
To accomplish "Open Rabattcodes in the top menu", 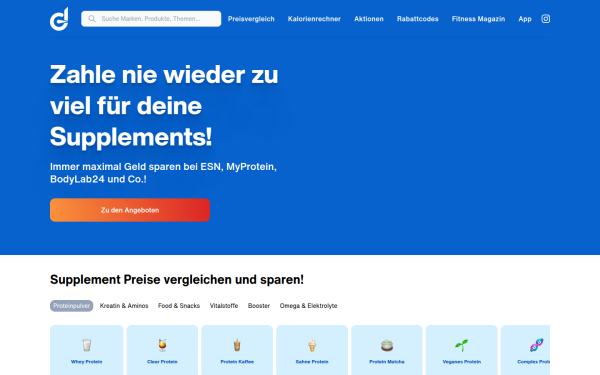I will (417, 19).
